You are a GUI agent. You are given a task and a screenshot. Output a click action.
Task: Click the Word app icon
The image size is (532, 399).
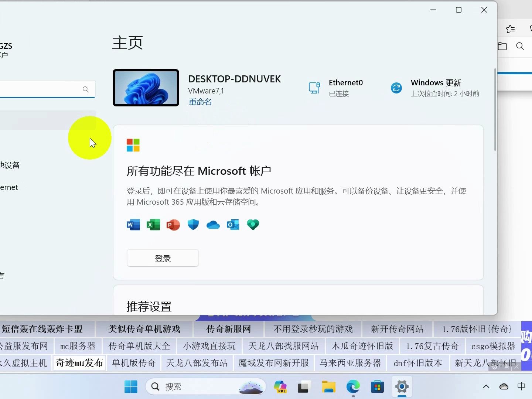coord(133,225)
